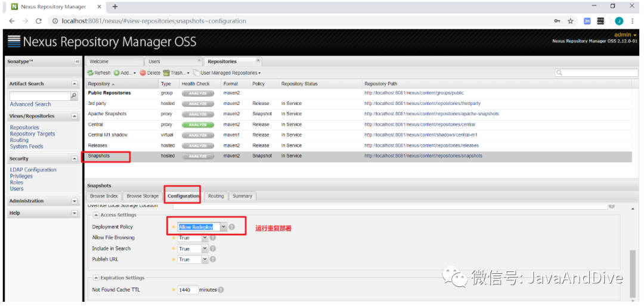Collapse the Views/Repositories section
Screen dimensions: 644x306
click(x=75, y=116)
